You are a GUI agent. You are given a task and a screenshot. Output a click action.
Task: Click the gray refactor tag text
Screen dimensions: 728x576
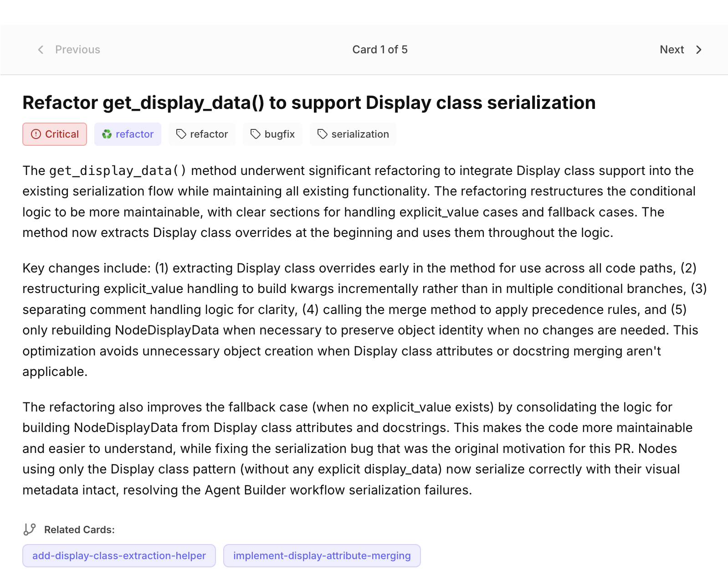tap(209, 134)
